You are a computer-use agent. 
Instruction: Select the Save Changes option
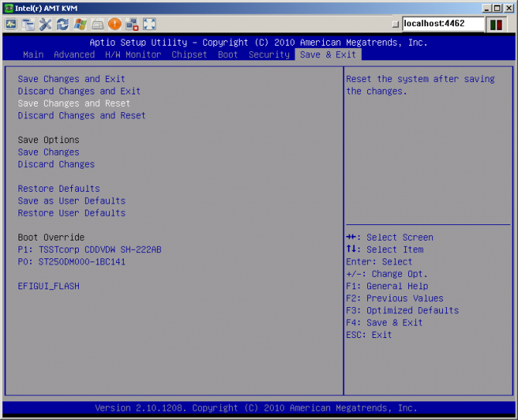(x=49, y=152)
